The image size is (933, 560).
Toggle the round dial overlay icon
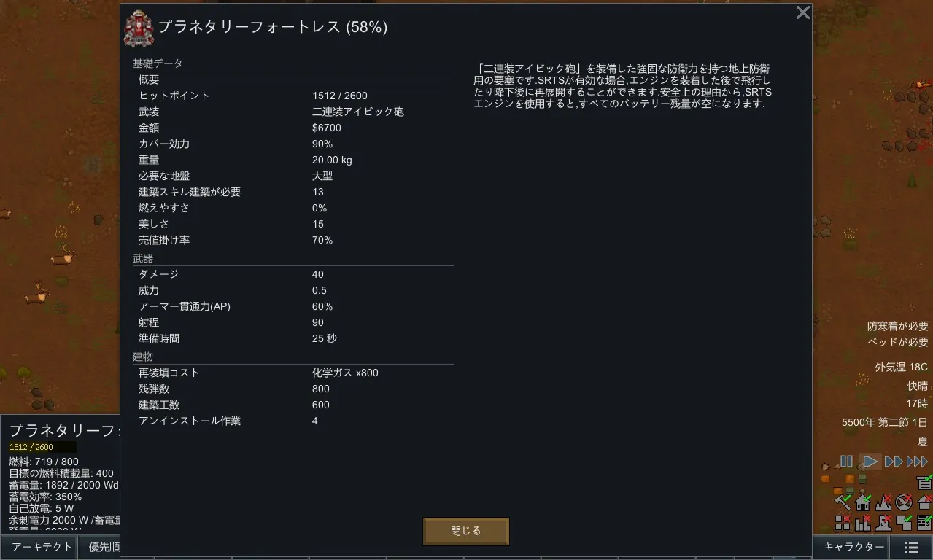pos(905,502)
